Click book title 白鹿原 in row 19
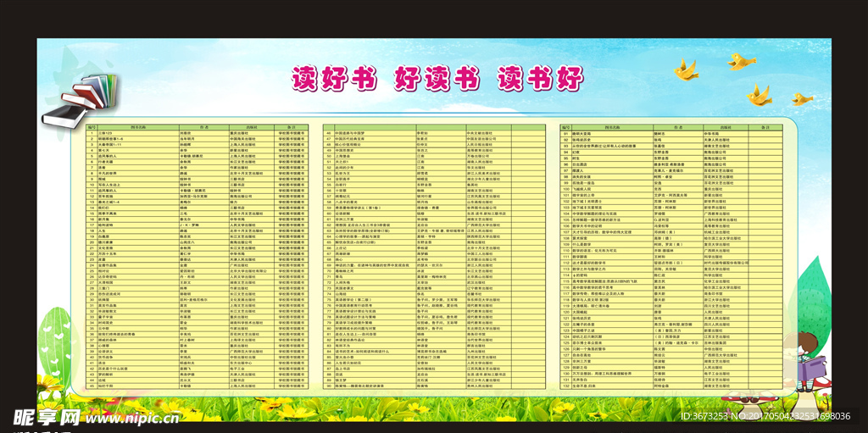 pos(103,236)
